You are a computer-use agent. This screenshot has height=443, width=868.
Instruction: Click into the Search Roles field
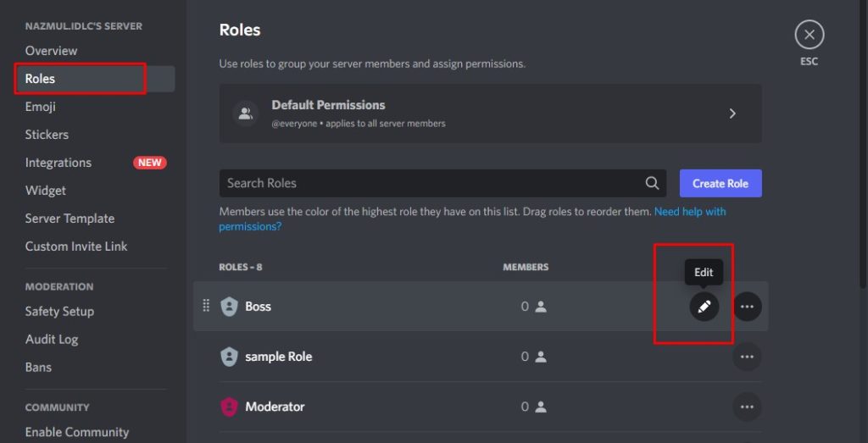442,184
